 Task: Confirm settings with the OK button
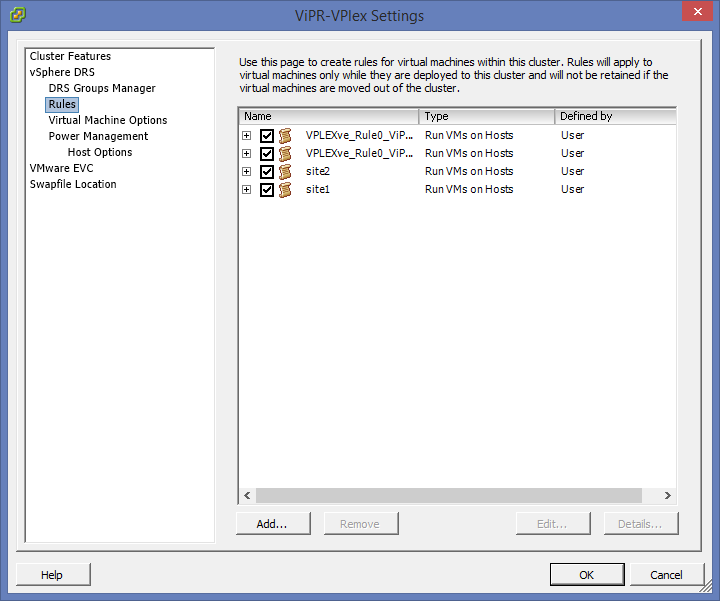[586, 574]
